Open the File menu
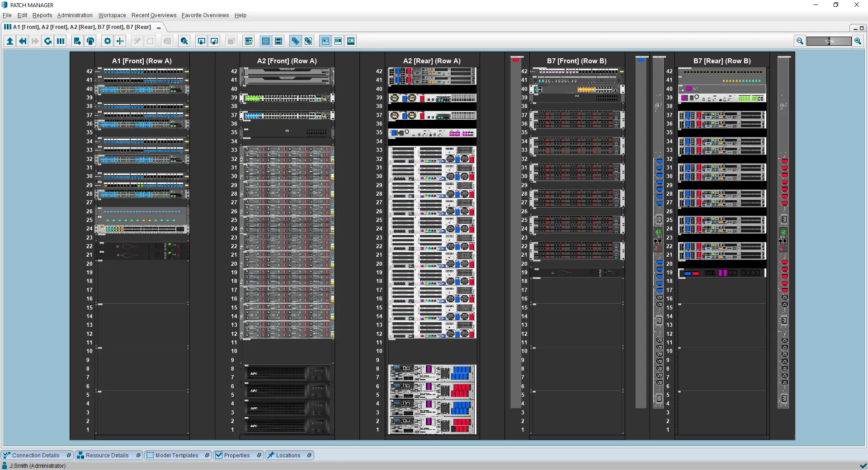868x470 pixels. (7, 15)
